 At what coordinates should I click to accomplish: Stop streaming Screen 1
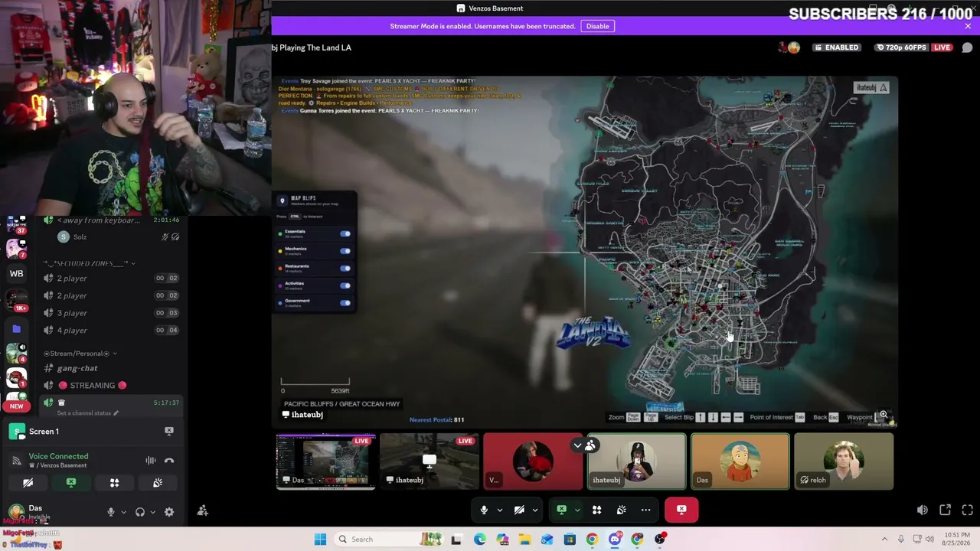(169, 431)
